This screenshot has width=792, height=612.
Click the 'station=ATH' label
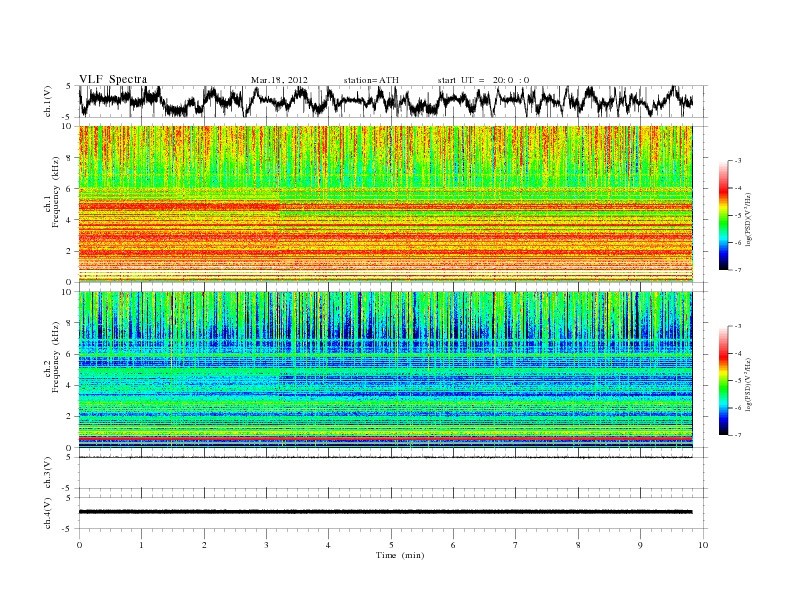(371, 80)
